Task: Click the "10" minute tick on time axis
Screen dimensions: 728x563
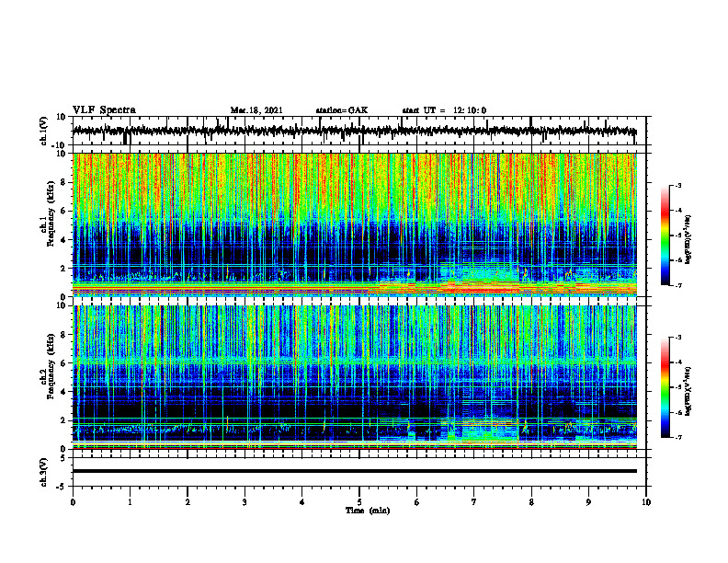Action: pyautogui.click(x=646, y=502)
